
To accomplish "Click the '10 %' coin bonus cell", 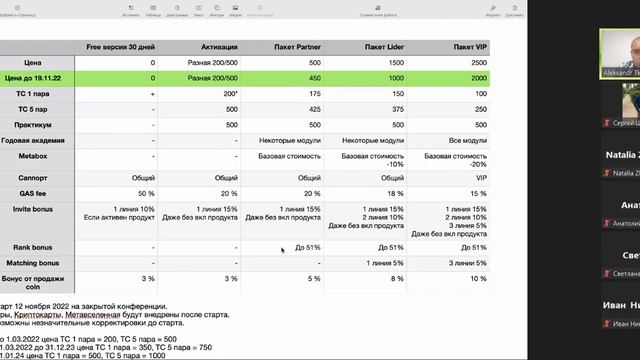I will point(448,282).
